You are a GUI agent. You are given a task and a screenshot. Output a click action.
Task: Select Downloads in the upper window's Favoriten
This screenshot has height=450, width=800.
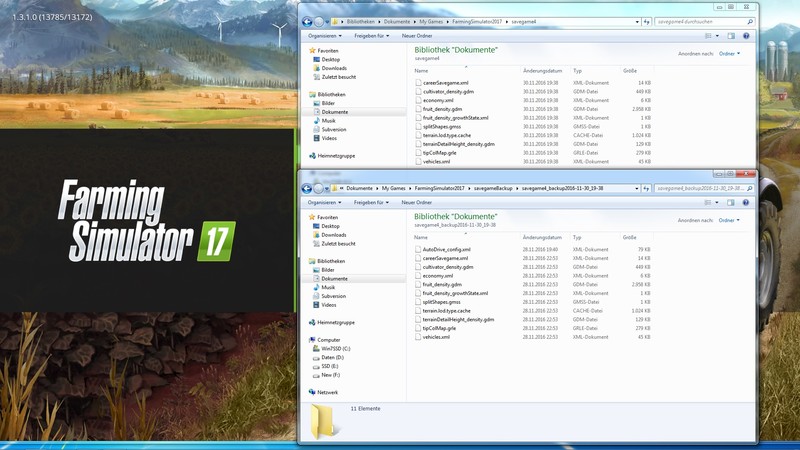(333, 68)
